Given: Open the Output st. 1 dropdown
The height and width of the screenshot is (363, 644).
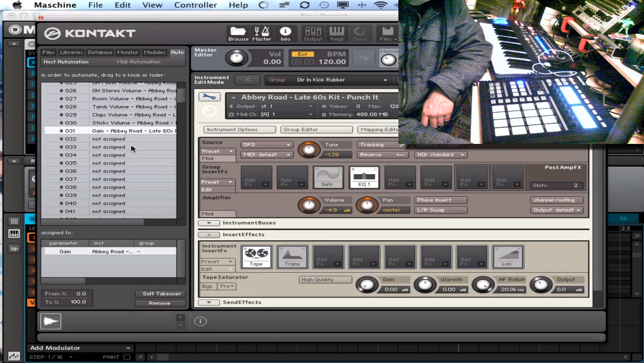Looking at the screenshot, I should [270, 107].
